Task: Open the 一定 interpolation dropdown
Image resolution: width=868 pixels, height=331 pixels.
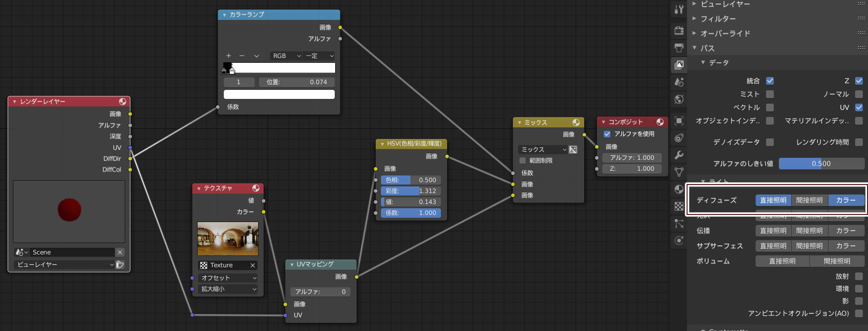Action: (319, 56)
